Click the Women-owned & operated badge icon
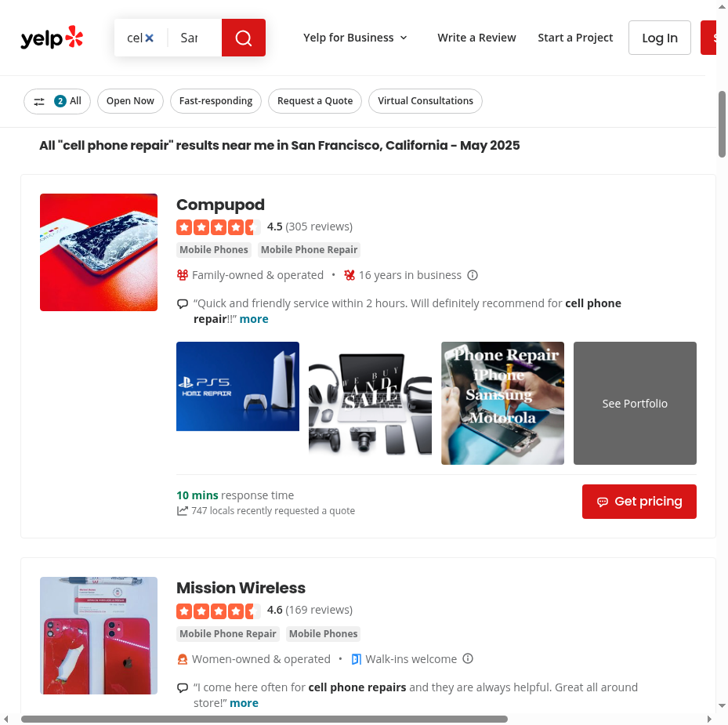The height and width of the screenshot is (725, 728). [x=183, y=659]
